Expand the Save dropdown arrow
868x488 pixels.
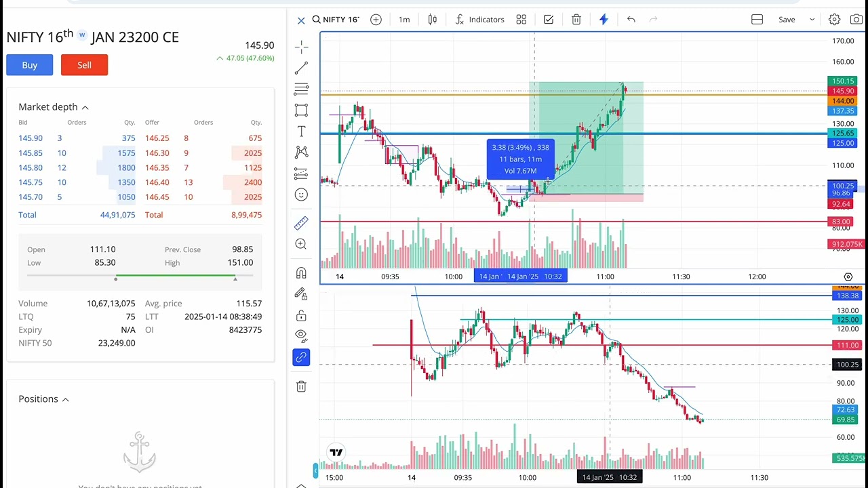click(812, 20)
